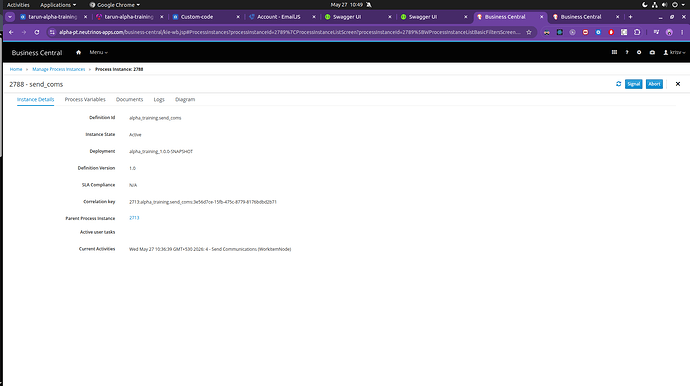The image size is (690, 386).
Task: Close the Account - EmailUS browser tab
Action: pos(314,17)
